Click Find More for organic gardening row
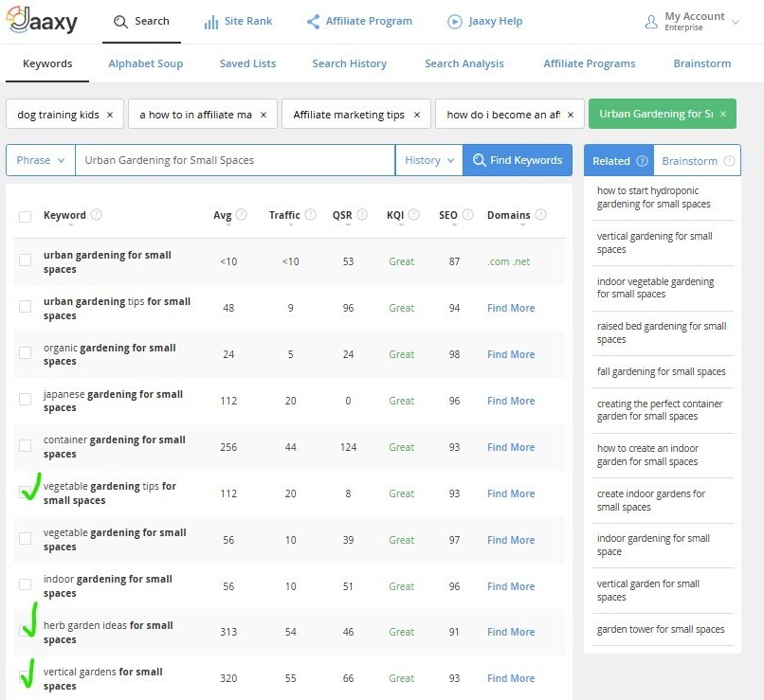The height and width of the screenshot is (700, 764). 511,354
